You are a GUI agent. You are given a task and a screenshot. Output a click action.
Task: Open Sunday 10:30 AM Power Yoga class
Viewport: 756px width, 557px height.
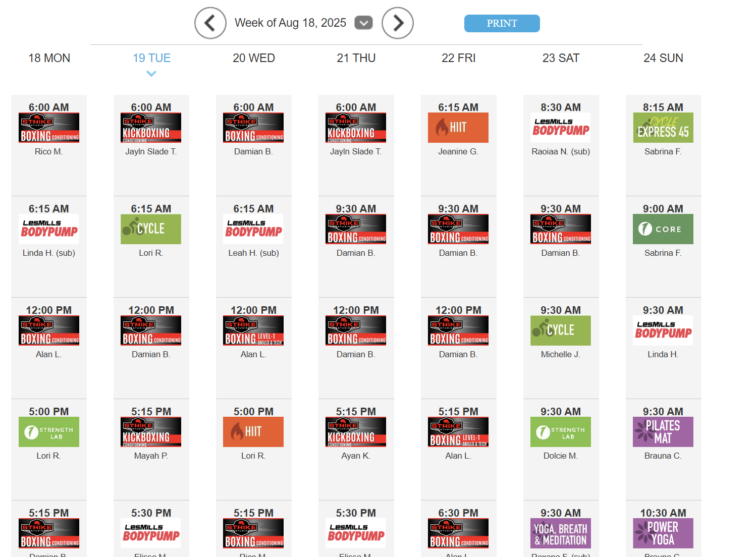(663, 533)
